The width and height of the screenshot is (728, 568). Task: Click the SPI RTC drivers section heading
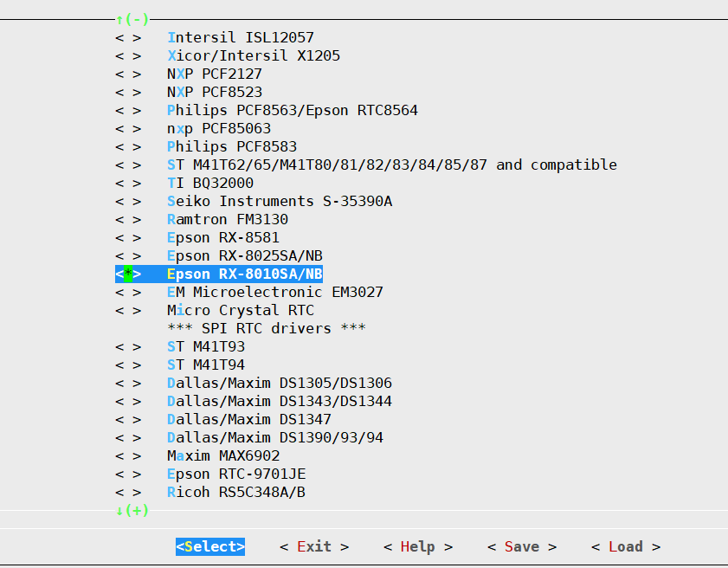(x=267, y=328)
